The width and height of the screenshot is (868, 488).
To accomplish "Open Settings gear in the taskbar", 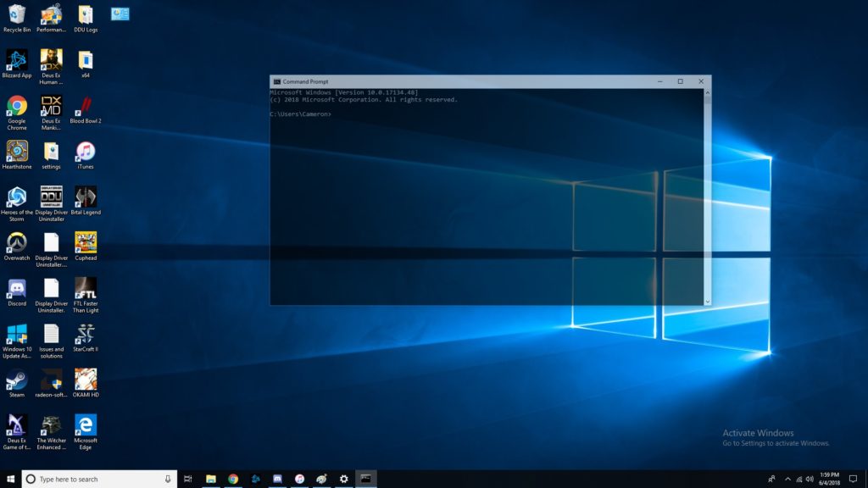I will [x=343, y=479].
